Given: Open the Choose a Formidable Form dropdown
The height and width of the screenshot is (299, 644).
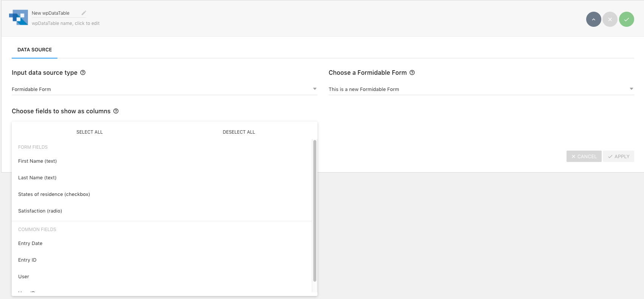Looking at the screenshot, I should pyautogui.click(x=481, y=89).
